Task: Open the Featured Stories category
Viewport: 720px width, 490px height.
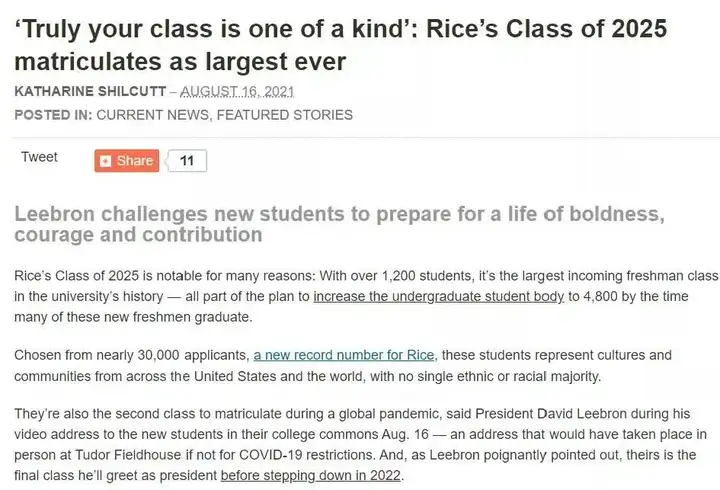Action: click(x=285, y=115)
